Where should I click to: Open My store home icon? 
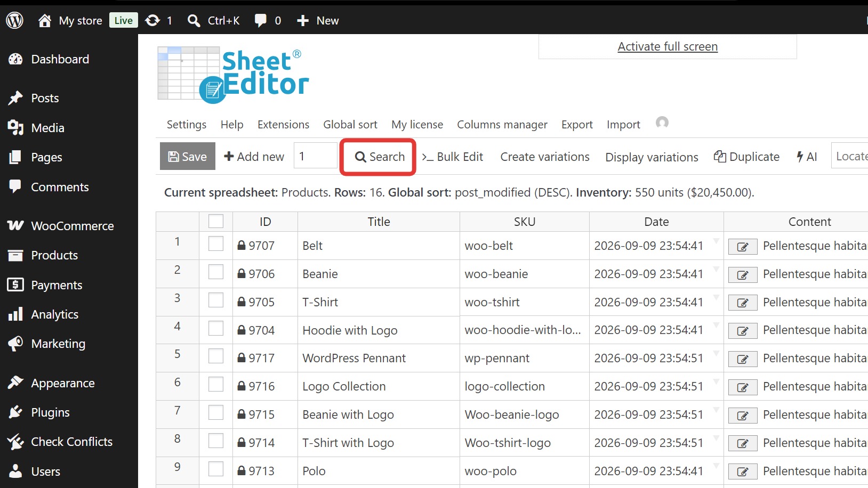(x=45, y=20)
